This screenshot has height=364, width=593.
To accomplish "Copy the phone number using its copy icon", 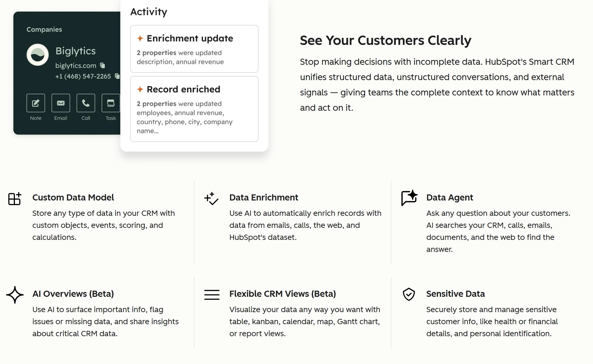I will [117, 76].
